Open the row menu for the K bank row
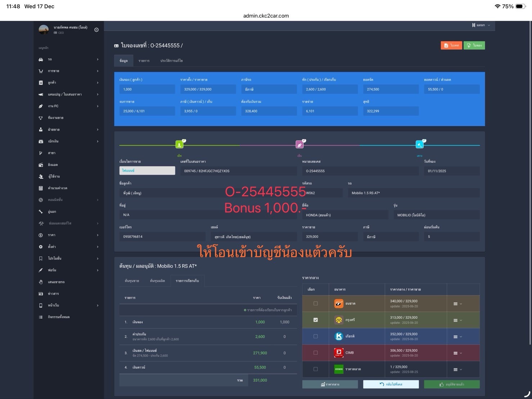 tap(457, 337)
